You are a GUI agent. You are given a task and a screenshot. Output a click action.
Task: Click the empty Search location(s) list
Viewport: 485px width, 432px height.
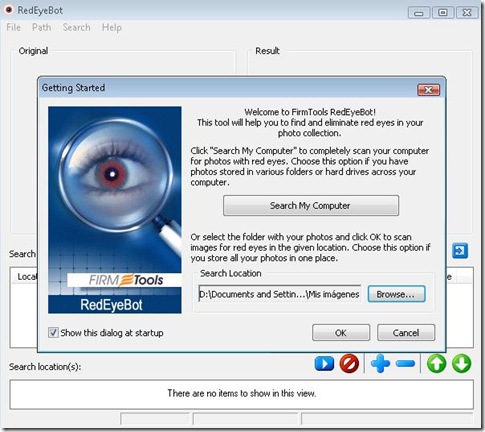coord(242,394)
